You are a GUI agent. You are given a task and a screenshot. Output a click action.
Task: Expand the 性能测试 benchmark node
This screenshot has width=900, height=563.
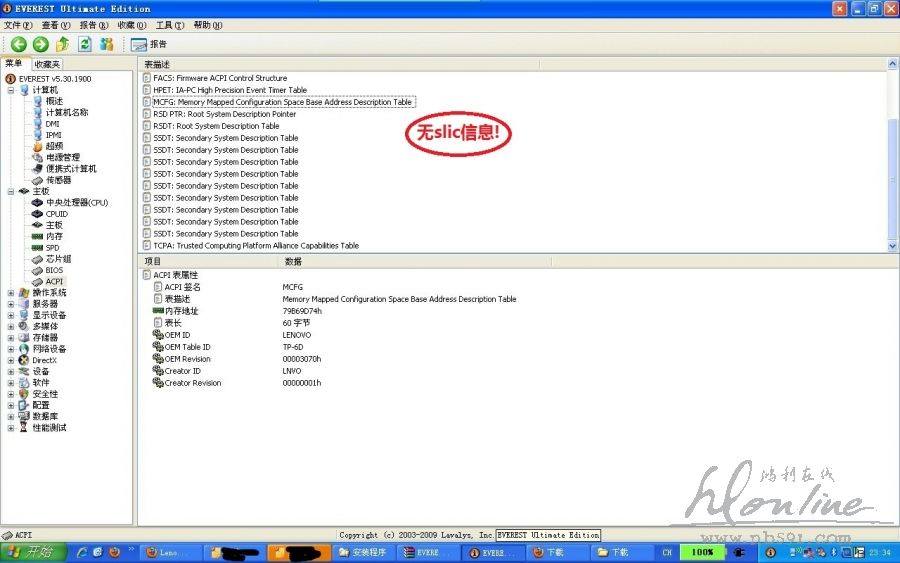[11, 428]
